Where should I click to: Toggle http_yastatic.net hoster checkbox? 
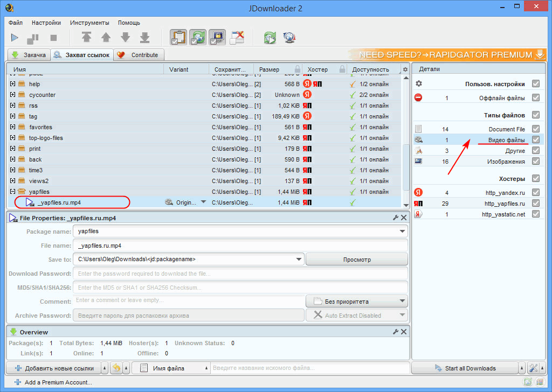[536, 214]
